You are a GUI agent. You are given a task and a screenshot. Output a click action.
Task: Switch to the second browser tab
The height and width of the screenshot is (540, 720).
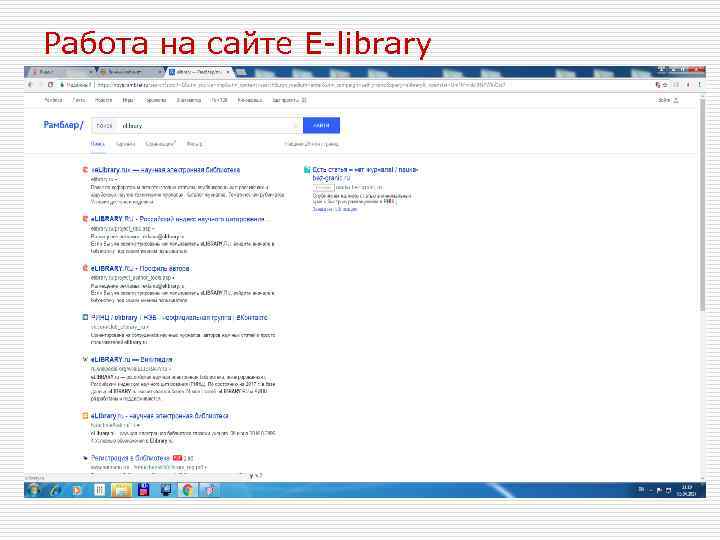[130, 72]
